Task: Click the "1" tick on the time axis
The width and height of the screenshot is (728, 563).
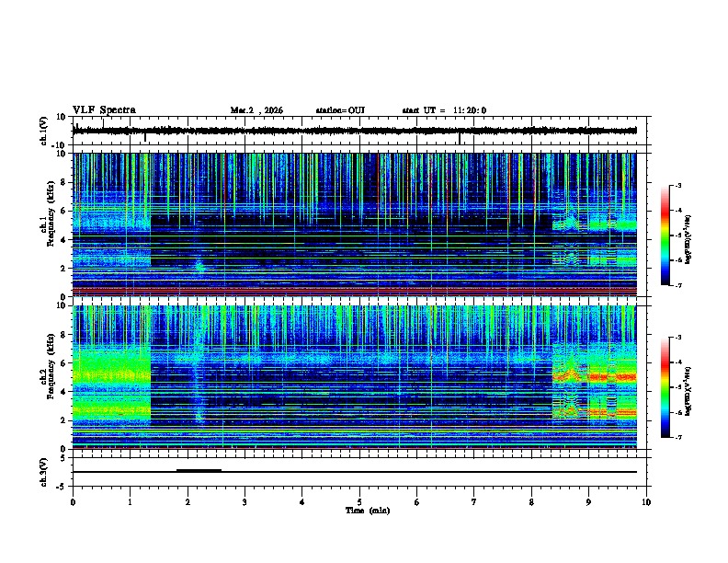Action: click(130, 502)
